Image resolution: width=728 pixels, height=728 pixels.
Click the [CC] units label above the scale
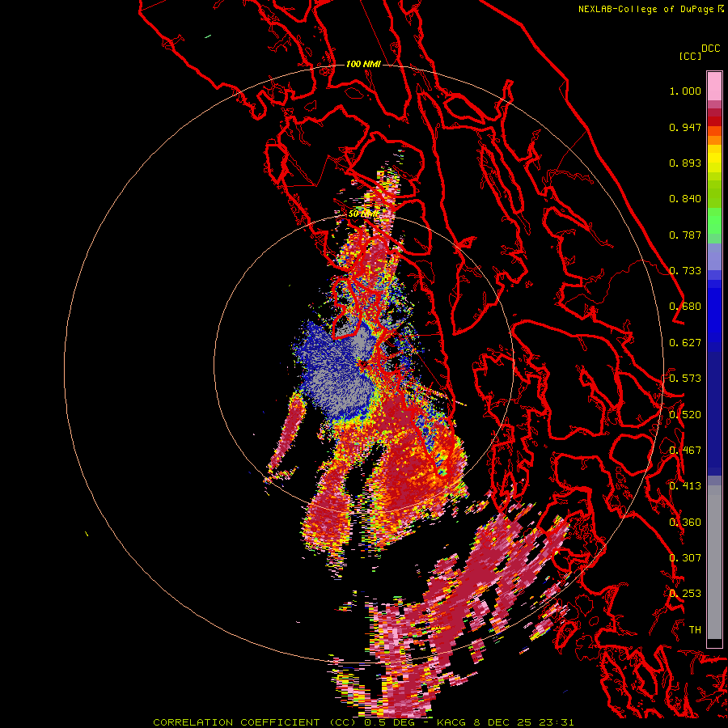(690, 56)
